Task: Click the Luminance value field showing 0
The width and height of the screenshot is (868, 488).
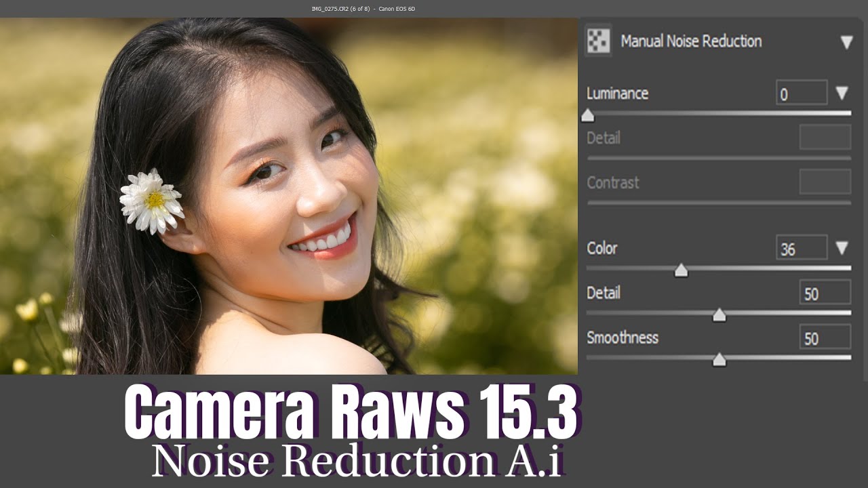Action: click(x=802, y=93)
